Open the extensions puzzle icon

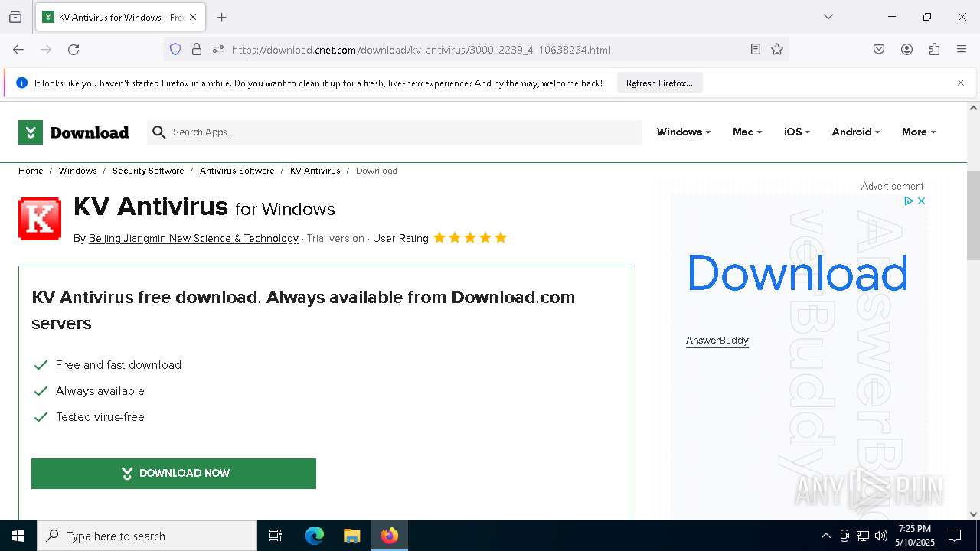934,49
